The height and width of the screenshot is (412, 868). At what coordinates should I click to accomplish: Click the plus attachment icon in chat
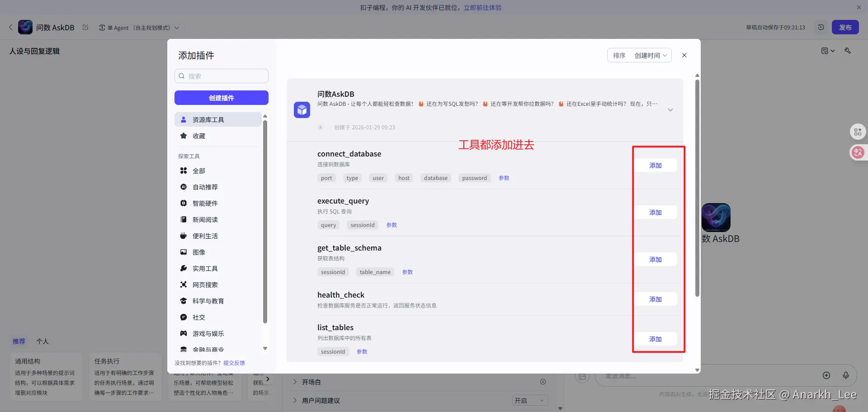(x=826, y=375)
